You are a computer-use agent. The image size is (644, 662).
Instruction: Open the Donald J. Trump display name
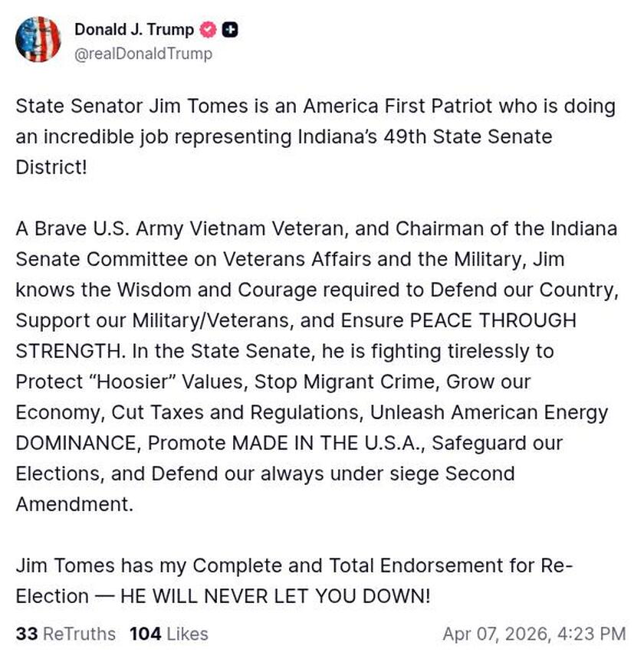(133, 30)
